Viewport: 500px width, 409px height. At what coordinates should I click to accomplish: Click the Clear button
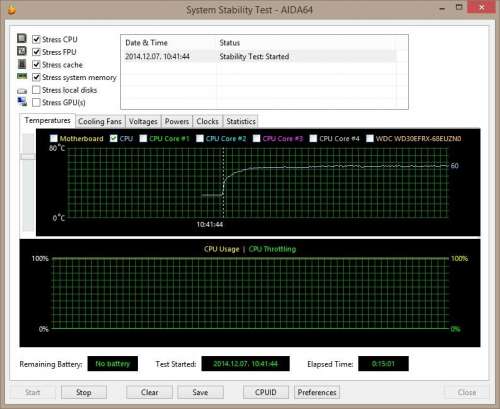point(149,392)
